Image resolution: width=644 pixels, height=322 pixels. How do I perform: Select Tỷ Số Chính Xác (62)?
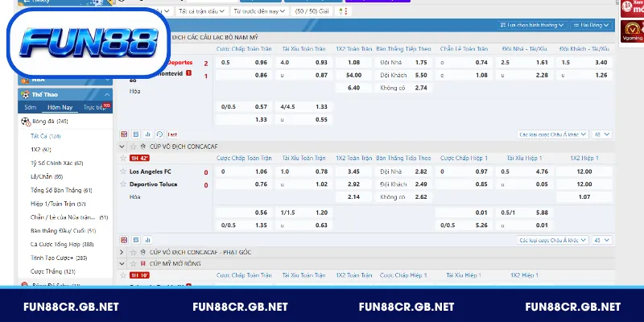56,163
